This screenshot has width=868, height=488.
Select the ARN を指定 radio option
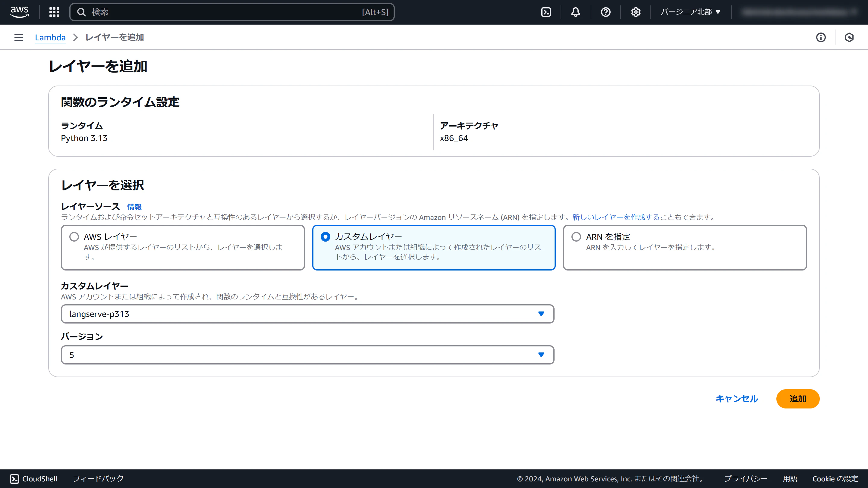click(x=576, y=237)
